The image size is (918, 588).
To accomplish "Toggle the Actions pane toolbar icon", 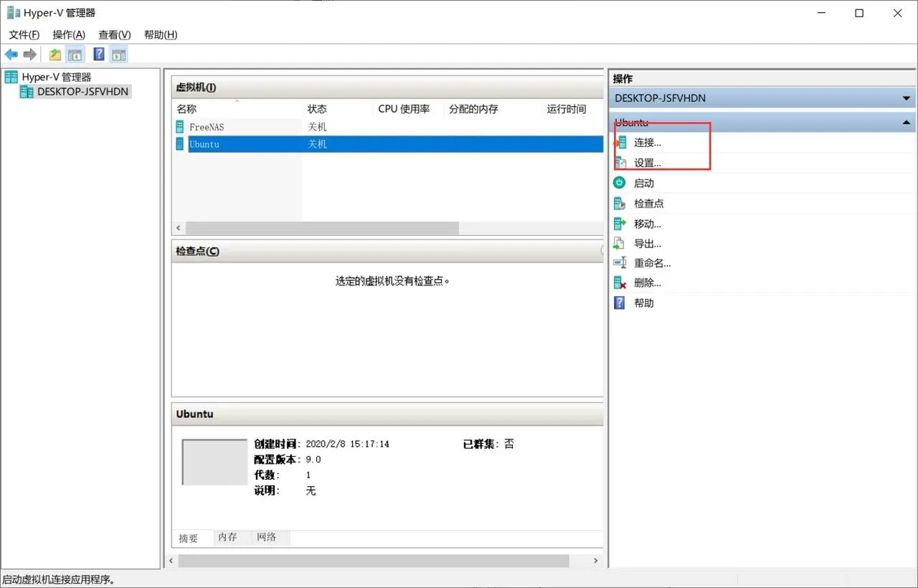I will (118, 54).
